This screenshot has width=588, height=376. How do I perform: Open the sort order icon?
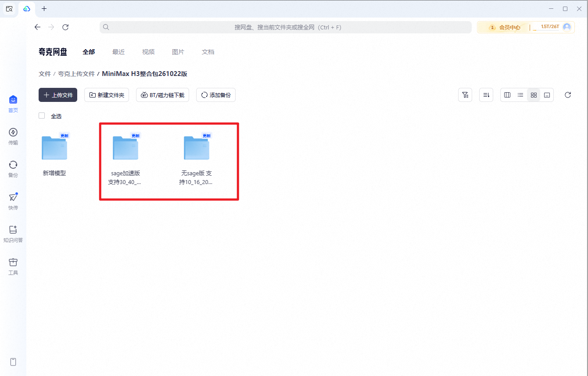tap(486, 95)
